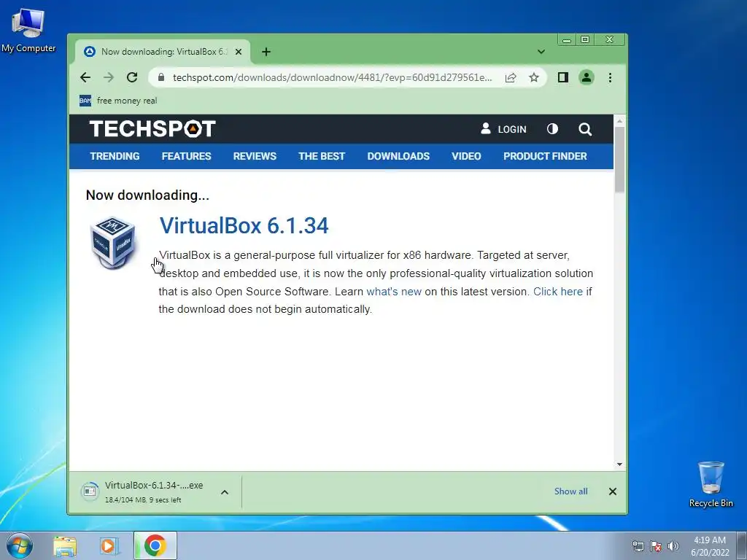Viewport: 747px width, 560px height.
Task: Go back with the browser back arrow
Action: [x=85, y=77]
